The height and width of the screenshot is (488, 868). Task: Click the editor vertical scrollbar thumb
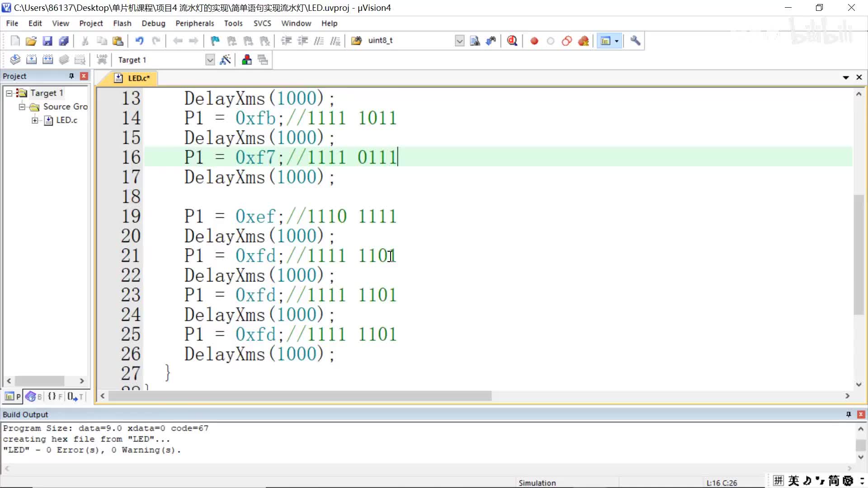tap(859, 254)
